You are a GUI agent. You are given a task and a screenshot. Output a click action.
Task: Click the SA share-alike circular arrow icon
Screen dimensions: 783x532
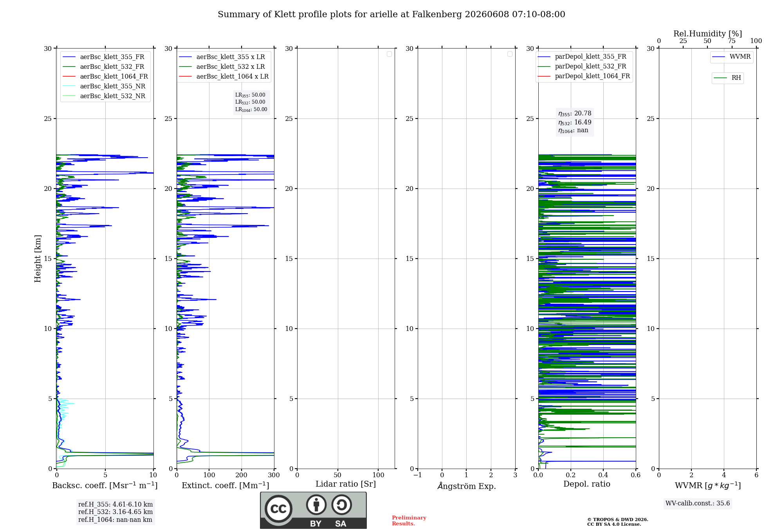(341, 505)
